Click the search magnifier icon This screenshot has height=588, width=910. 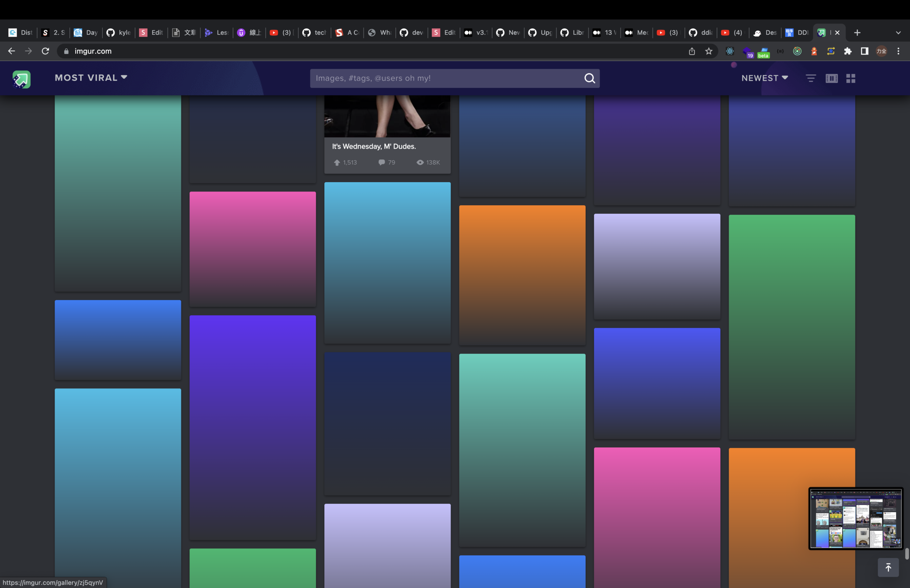(589, 78)
